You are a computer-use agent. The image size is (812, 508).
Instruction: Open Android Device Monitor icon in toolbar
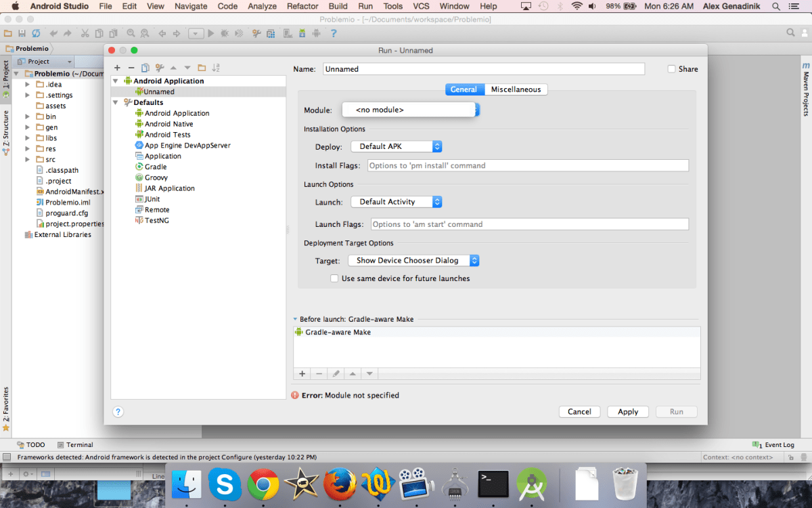click(x=316, y=33)
